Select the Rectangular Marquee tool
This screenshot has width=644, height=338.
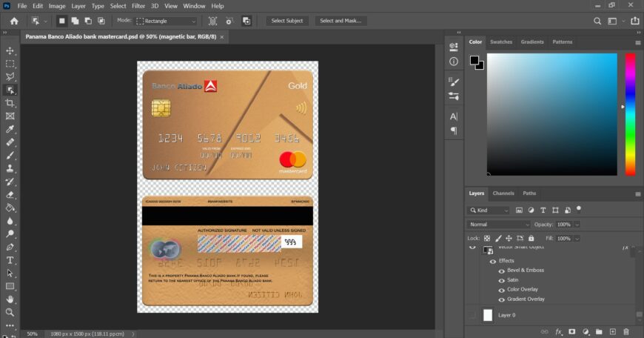click(x=10, y=64)
